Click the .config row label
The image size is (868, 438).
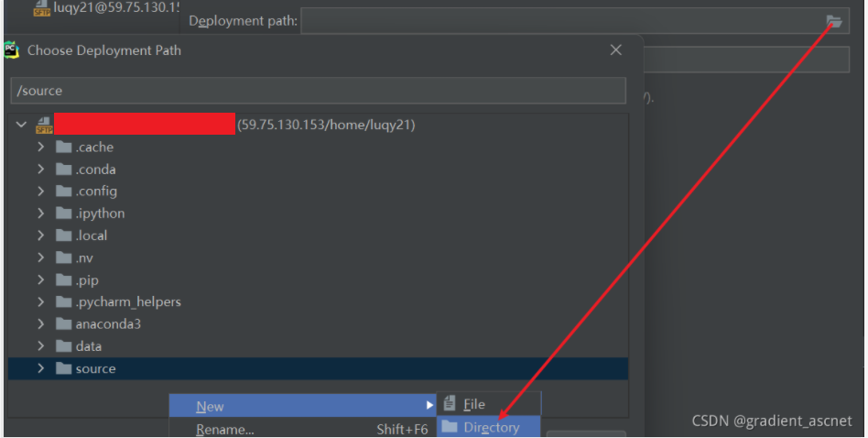click(x=96, y=191)
